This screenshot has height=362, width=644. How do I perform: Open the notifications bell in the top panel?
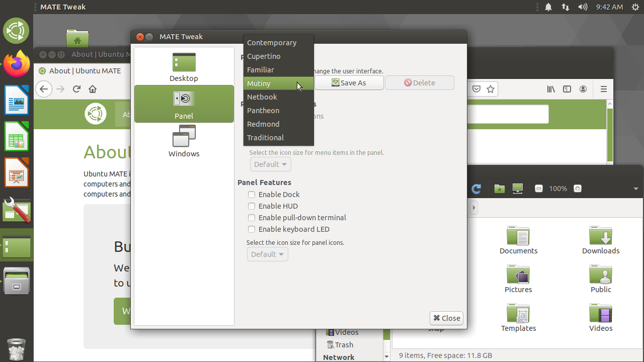coord(548,7)
